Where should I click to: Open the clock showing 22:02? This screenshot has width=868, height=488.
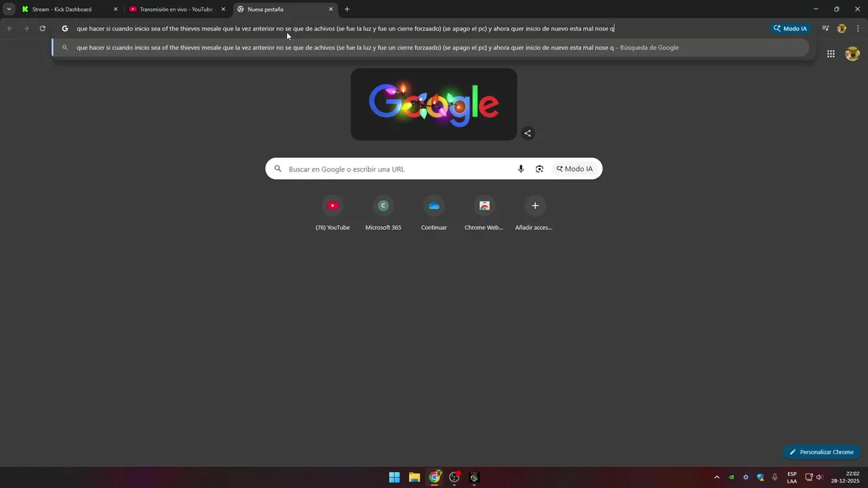click(x=846, y=477)
